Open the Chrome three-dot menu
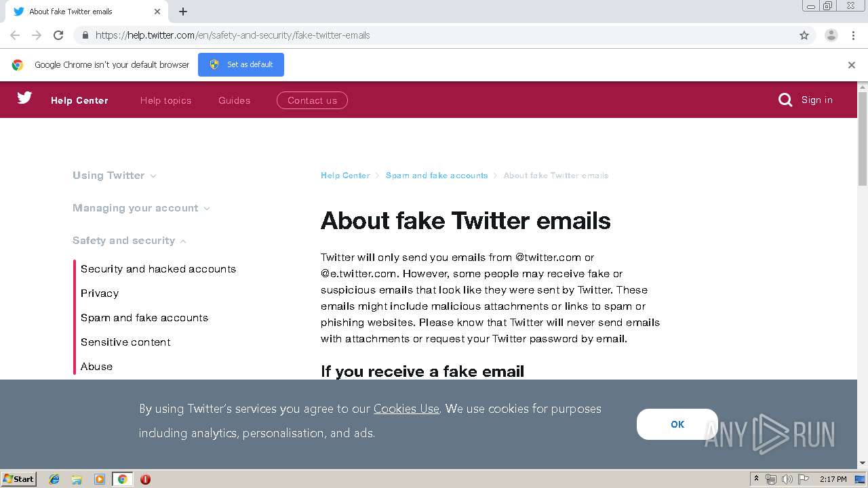The height and width of the screenshot is (488, 868). click(853, 35)
